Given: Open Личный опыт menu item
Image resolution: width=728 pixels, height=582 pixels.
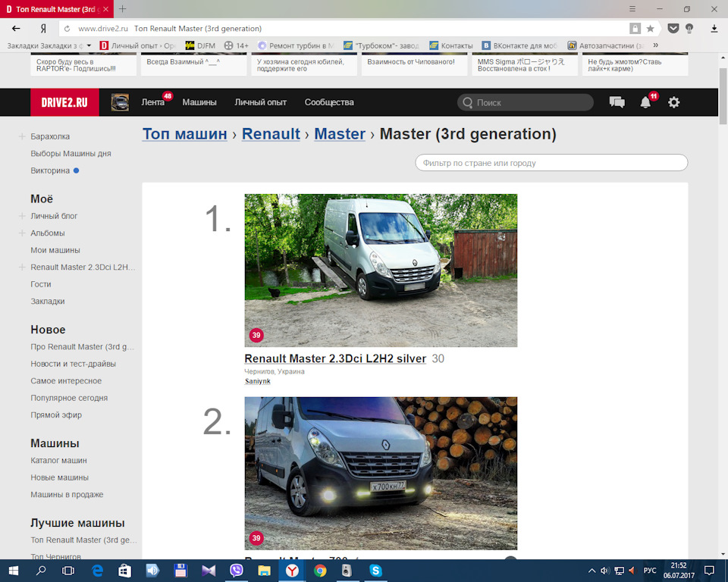Looking at the screenshot, I should [260, 102].
